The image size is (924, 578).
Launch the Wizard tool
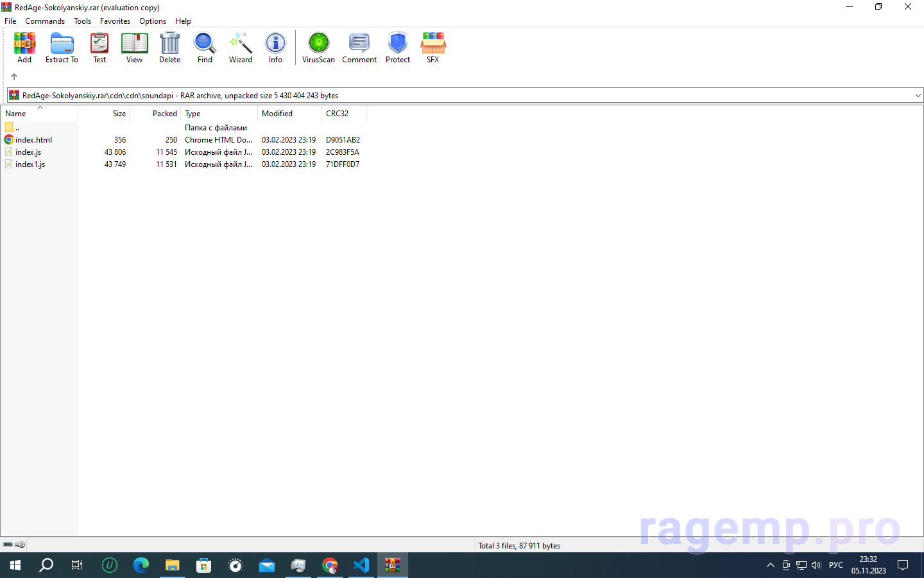[241, 48]
